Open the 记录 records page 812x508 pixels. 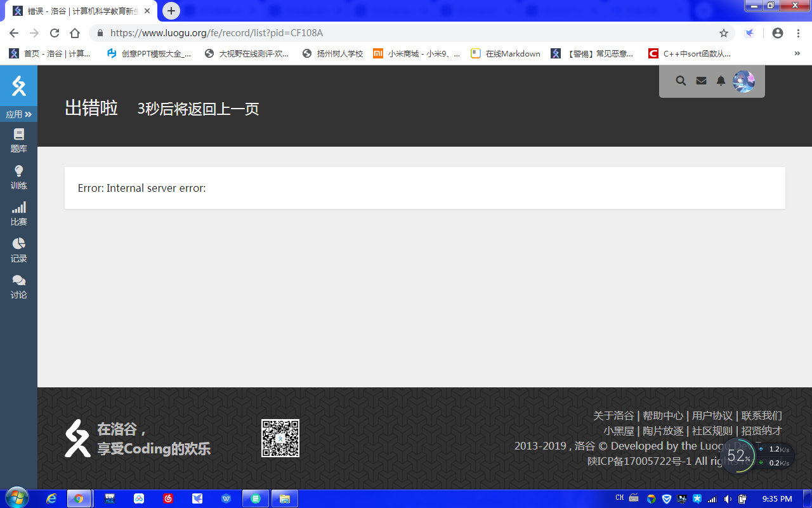tap(19, 250)
